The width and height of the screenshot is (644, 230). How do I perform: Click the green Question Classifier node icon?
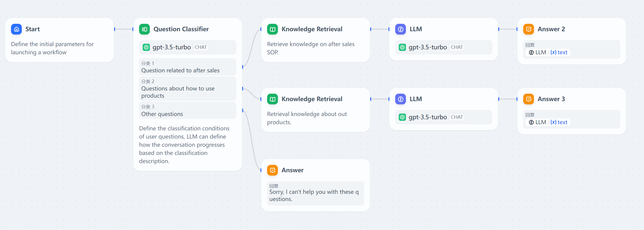click(x=144, y=29)
